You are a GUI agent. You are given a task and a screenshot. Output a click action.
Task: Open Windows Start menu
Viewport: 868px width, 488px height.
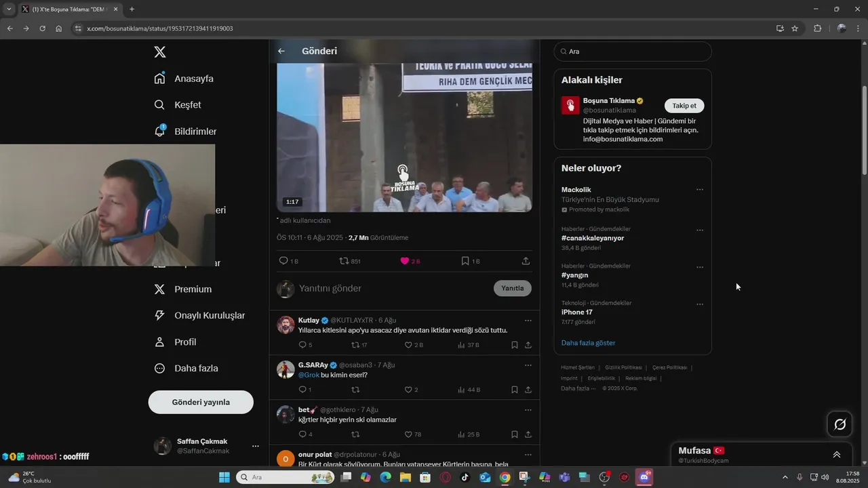(x=224, y=477)
